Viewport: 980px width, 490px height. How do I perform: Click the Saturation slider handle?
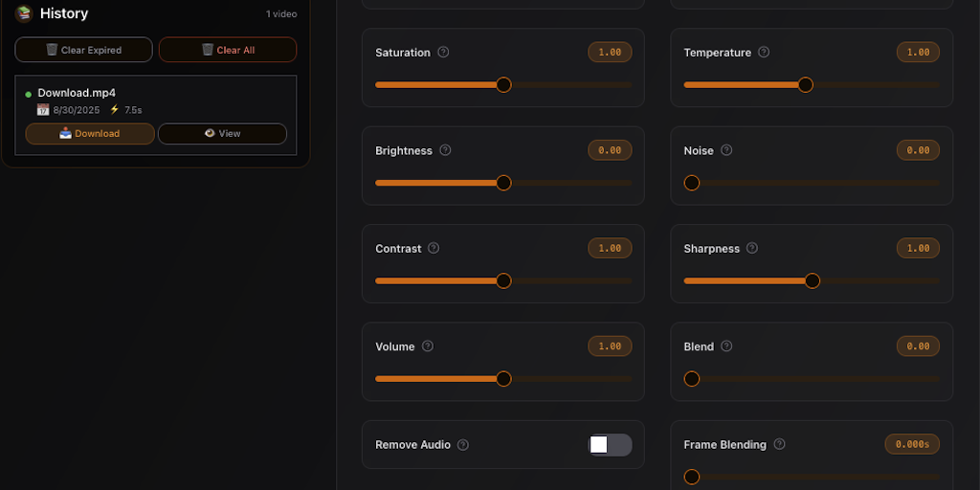[x=503, y=84]
